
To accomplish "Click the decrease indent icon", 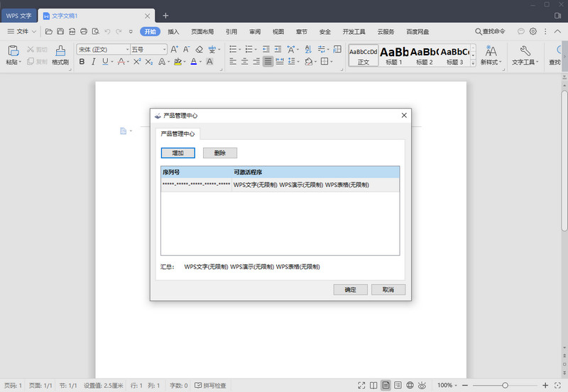I will pyautogui.click(x=266, y=49).
